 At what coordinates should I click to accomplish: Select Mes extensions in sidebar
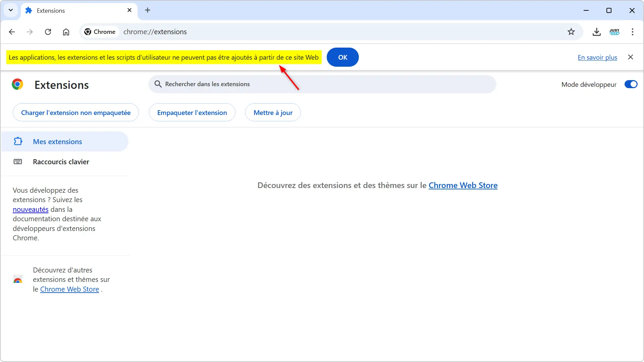pos(65,141)
